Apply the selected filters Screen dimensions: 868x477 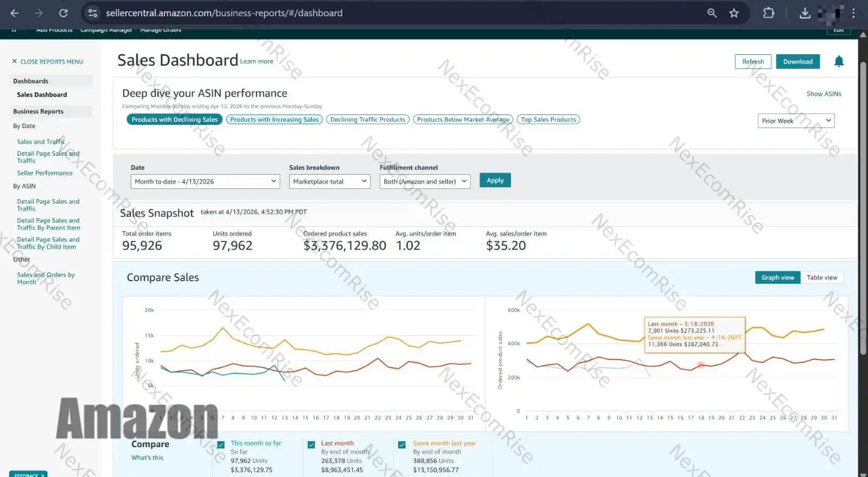click(x=495, y=180)
